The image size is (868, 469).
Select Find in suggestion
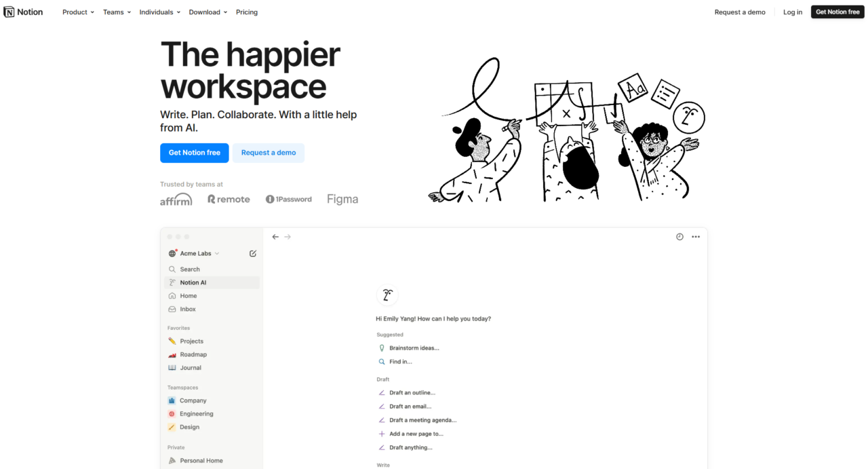[x=401, y=362]
